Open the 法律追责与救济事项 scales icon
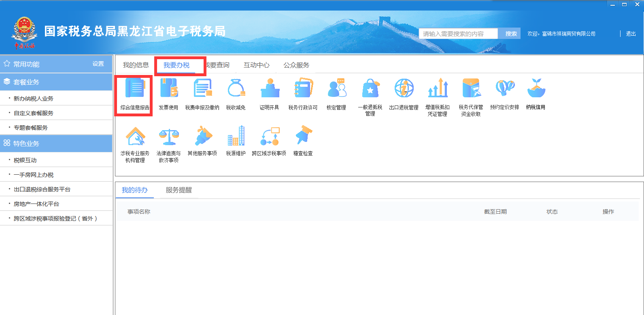Screen dimensions: 644x315 (x=168, y=136)
